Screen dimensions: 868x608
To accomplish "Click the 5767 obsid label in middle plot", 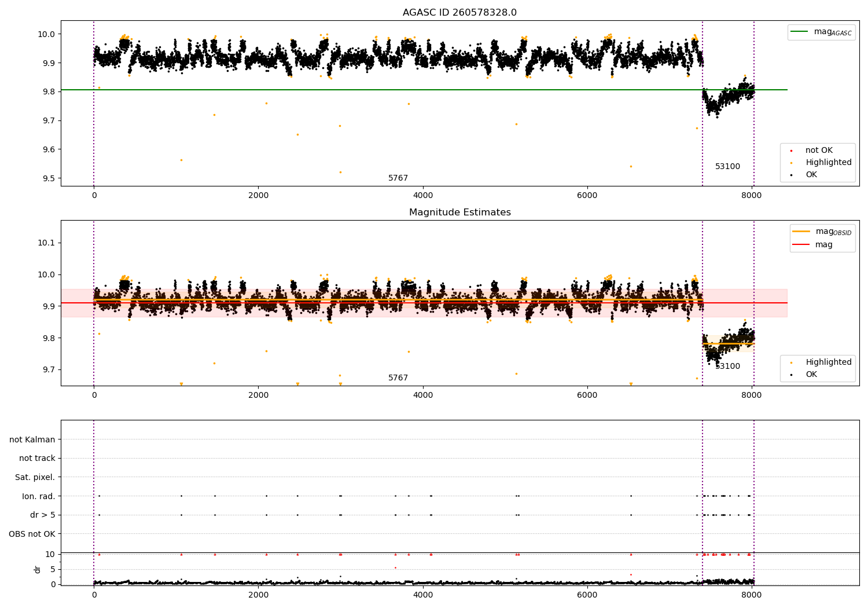I will [x=398, y=378].
